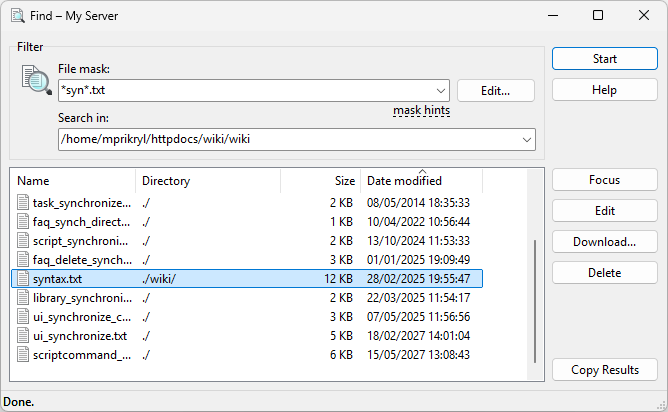Click the task_synchronize file icon

[23, 202]
